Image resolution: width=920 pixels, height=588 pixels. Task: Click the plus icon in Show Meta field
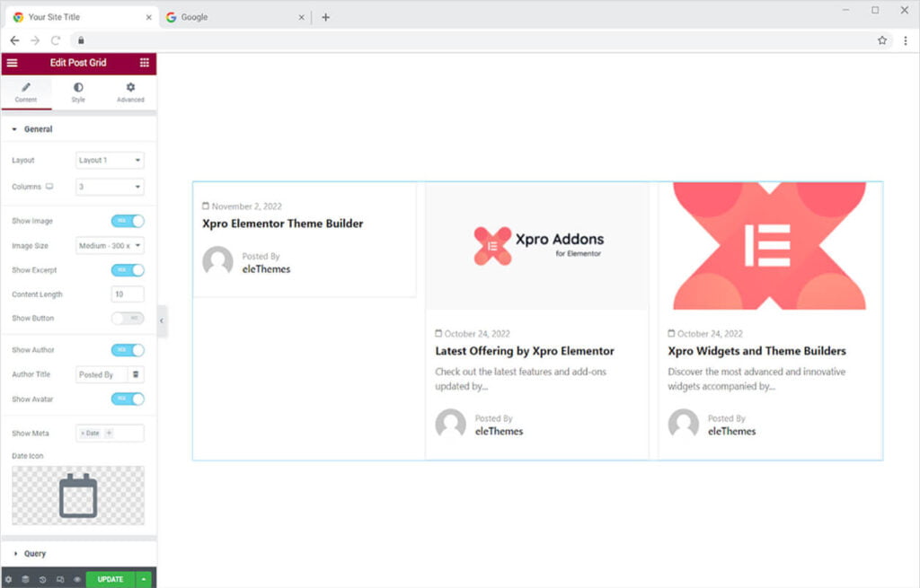[x=110, y=433]
